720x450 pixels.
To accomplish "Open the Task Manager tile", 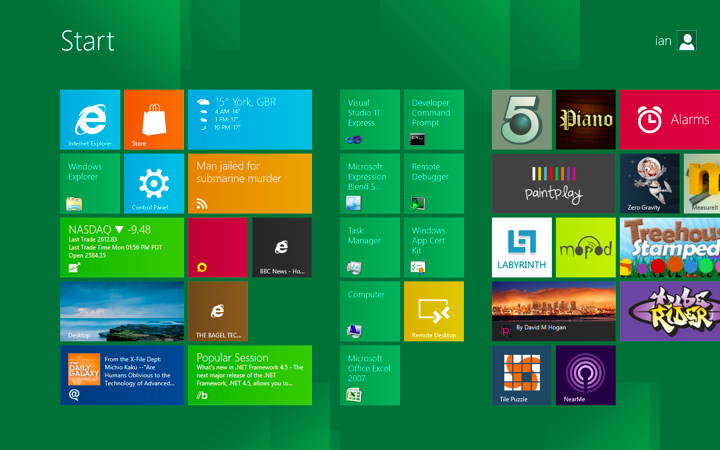I will (x=370, y=247).
